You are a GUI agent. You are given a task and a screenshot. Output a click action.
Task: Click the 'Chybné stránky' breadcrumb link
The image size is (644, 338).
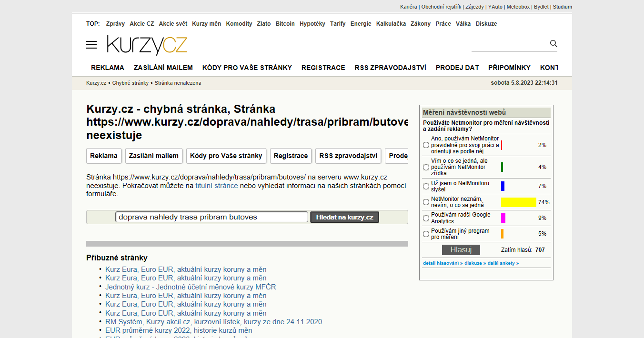(131, 83)
